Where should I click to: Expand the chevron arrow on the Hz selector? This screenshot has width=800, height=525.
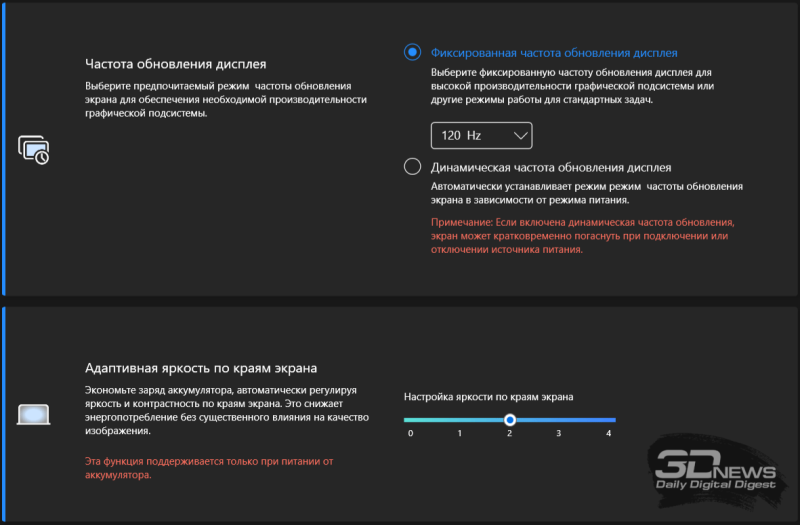[519, 135]
